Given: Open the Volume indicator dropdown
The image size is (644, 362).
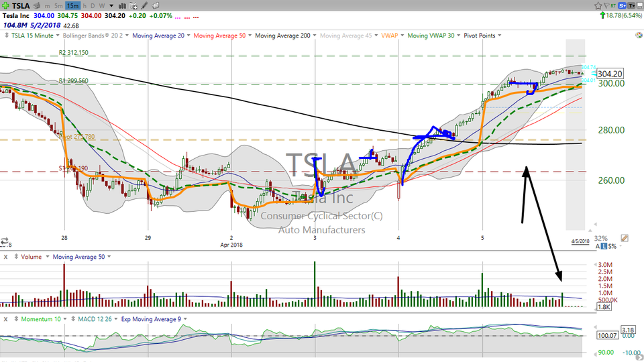Looking at the screenshot, I should [x=47, y=257].
